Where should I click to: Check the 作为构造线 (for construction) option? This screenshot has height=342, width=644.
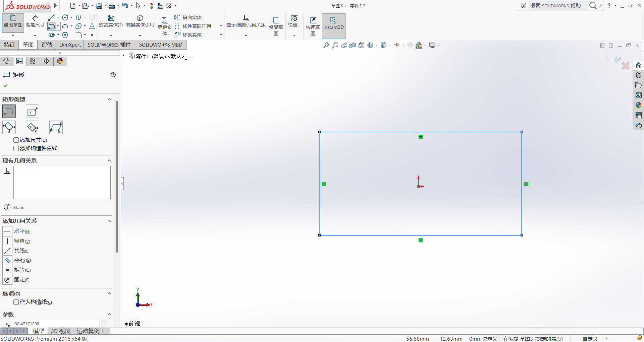pyautogui.click(x=16, y=302)
